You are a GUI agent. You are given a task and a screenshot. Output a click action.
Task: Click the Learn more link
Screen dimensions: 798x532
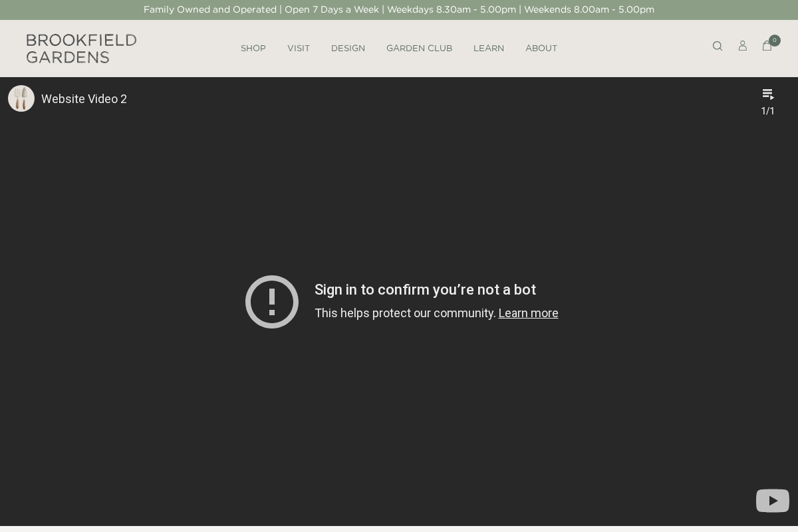point(528,313)
